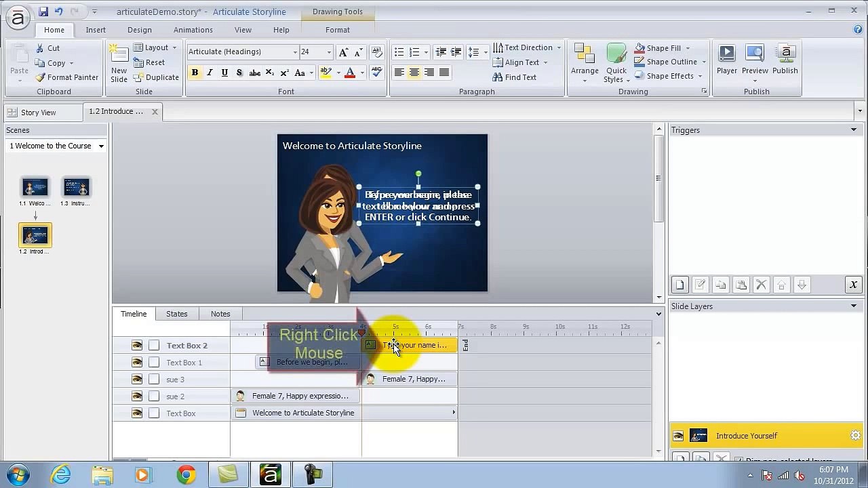The image size is (868, 488).
Task: Switch to the Design tab
Action: pos(140,30)
